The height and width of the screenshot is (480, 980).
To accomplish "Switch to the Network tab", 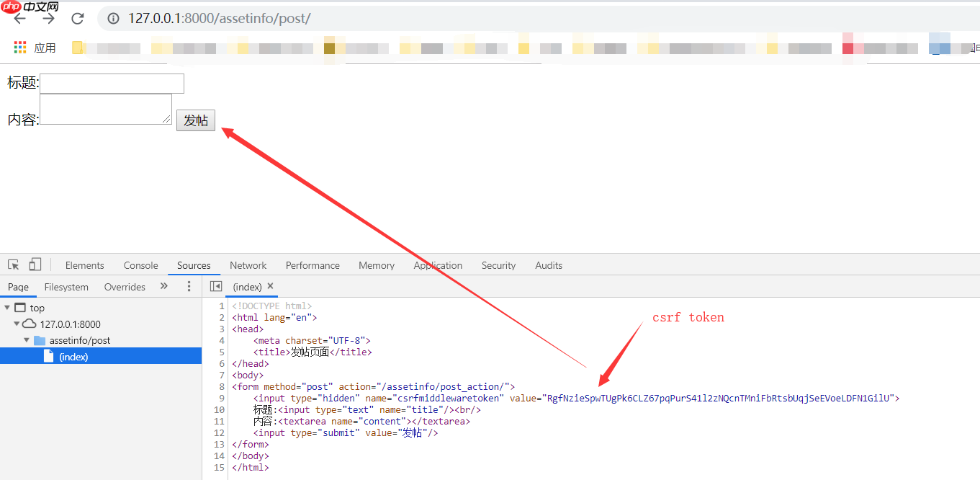I will [x=248, y=265].
